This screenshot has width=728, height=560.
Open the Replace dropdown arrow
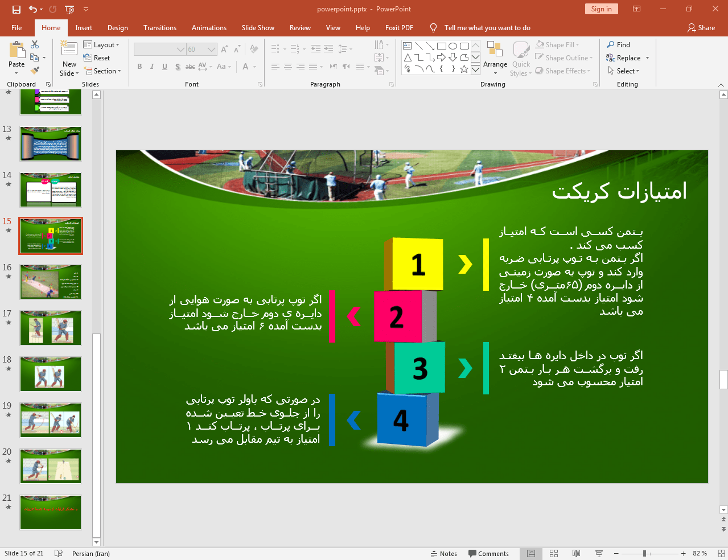click(647, 58)
